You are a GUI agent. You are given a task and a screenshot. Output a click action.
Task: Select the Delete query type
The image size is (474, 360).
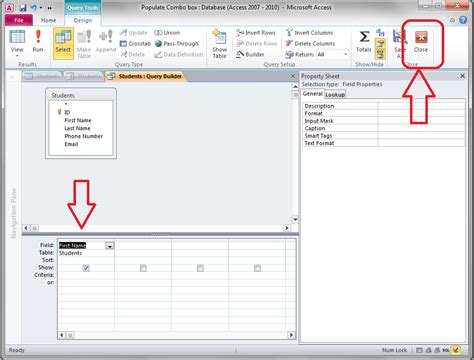(x=132, y=54)
